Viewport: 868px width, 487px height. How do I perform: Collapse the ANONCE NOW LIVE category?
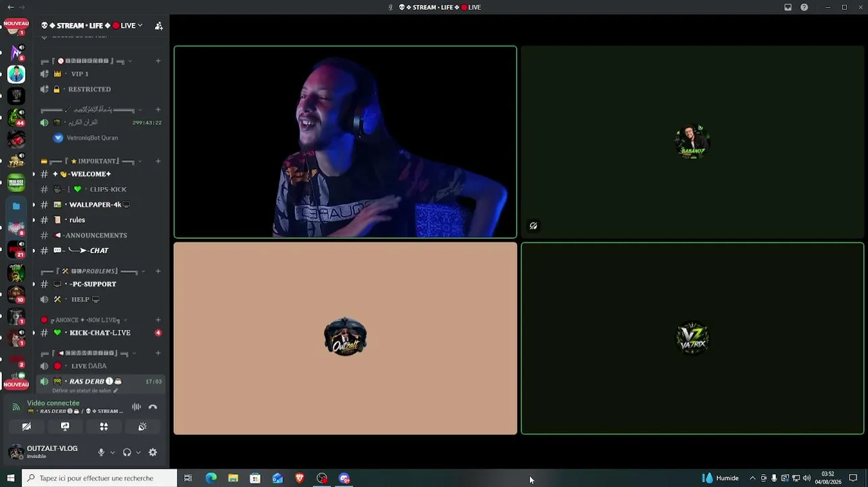85,320
